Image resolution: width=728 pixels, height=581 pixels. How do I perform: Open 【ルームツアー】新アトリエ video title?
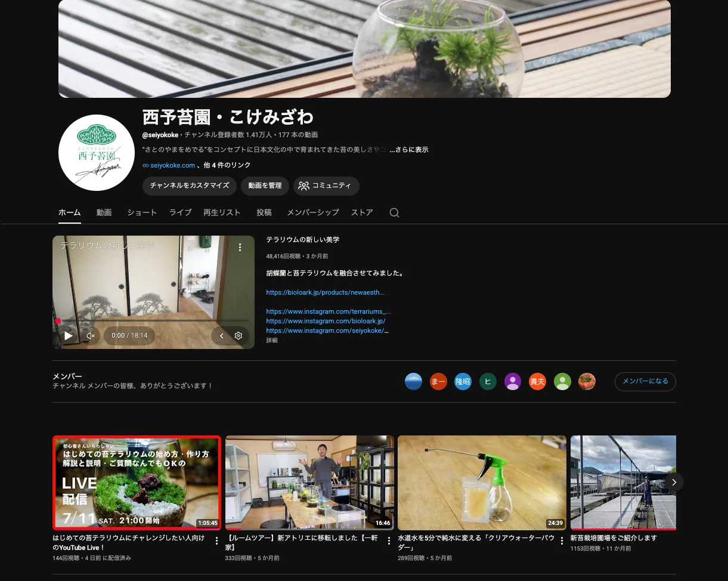[x=302, y=543]
